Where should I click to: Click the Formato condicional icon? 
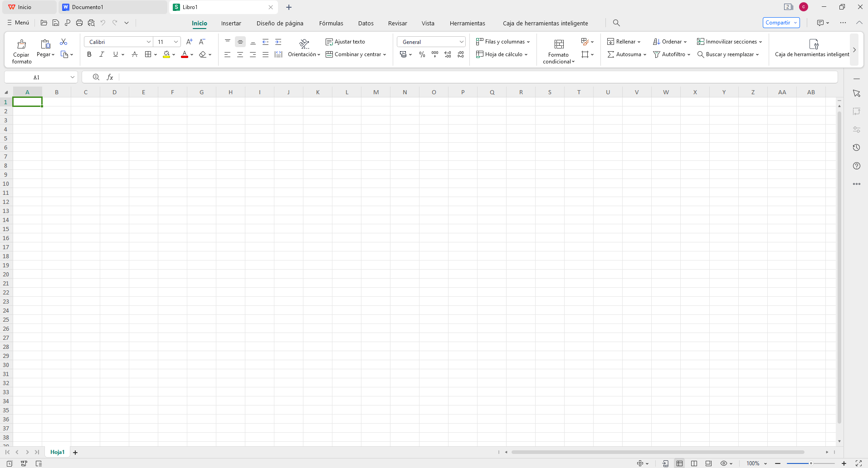pos(559,44)
